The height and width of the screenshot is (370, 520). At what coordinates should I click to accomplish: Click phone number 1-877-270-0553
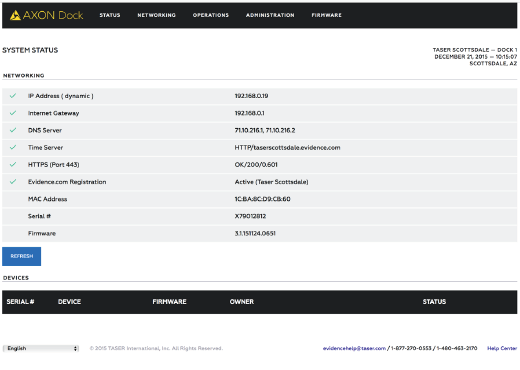pyautogui.click(x=411, y=348)
